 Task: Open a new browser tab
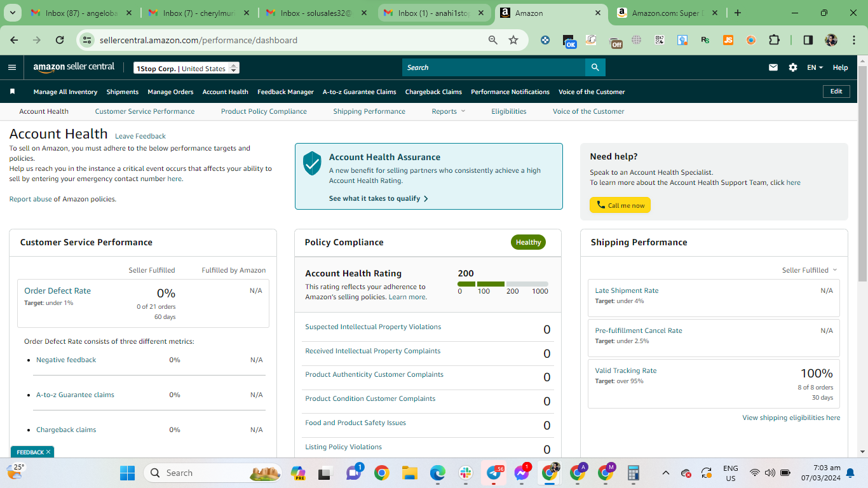point(737,13)
